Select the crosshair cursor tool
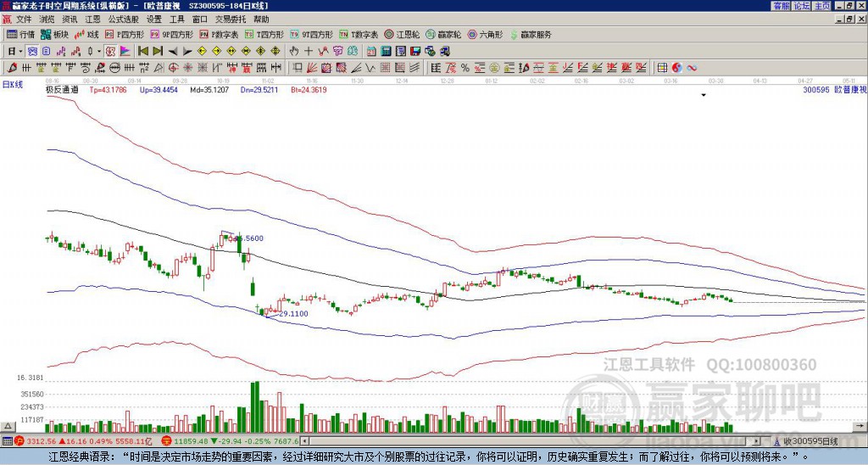The image size is (868, 465). (x=309, y=52)
